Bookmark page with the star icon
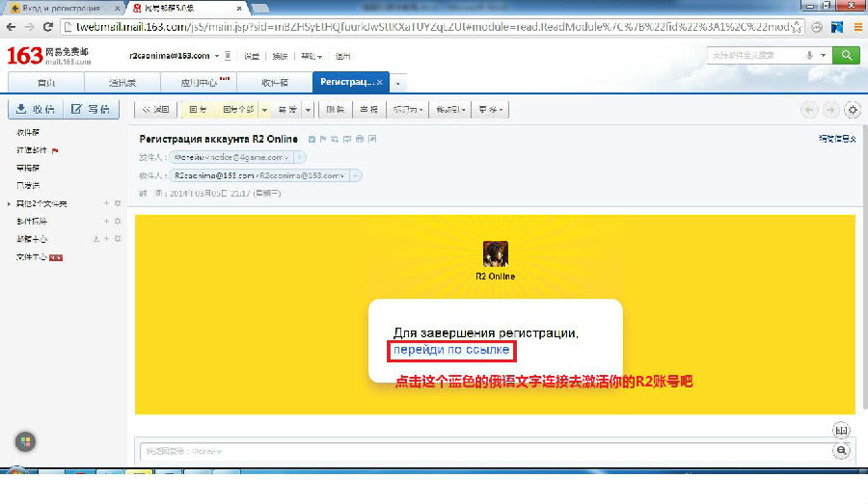This screenshot has width=868, height=504. [797, 27]
